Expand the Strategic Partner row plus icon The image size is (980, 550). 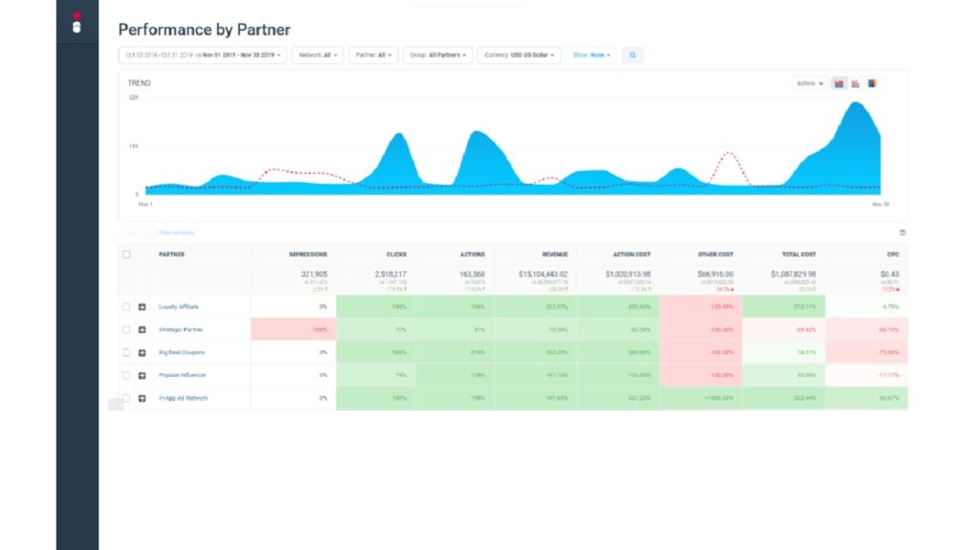coord(142,329)
